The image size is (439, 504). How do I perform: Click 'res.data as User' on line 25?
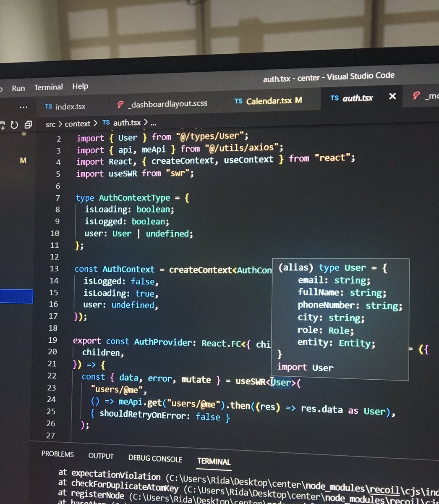[x=343, y=410]
